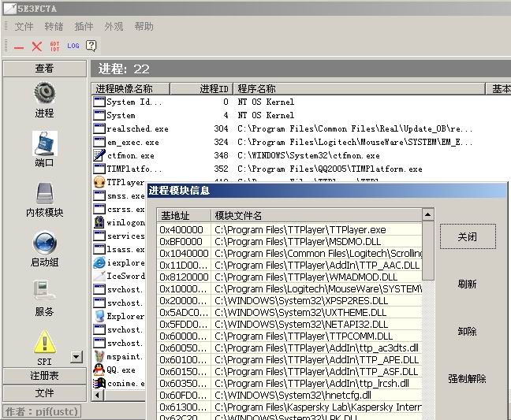511x420 pixels.
Task: Sort by 进程ID column header
Action: (201, 88)
